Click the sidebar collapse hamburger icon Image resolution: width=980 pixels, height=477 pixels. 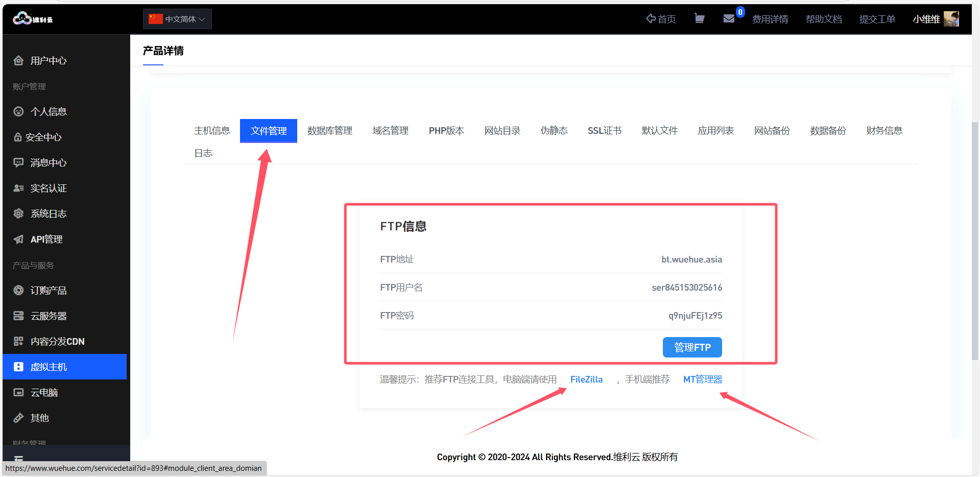pyautogui.click(x=18, y=458)
